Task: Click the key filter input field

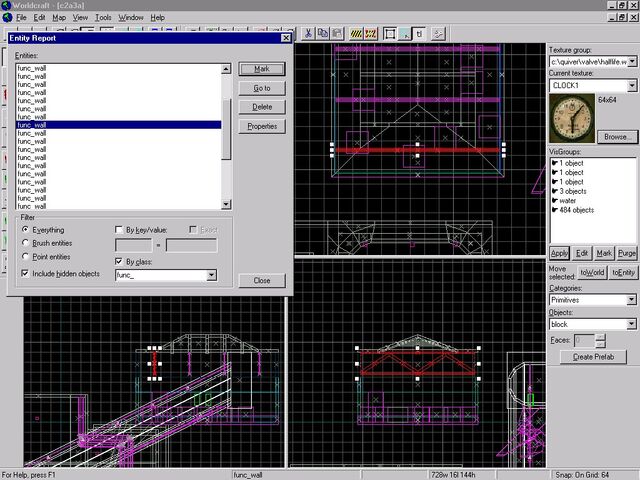Action: point(133,245)
